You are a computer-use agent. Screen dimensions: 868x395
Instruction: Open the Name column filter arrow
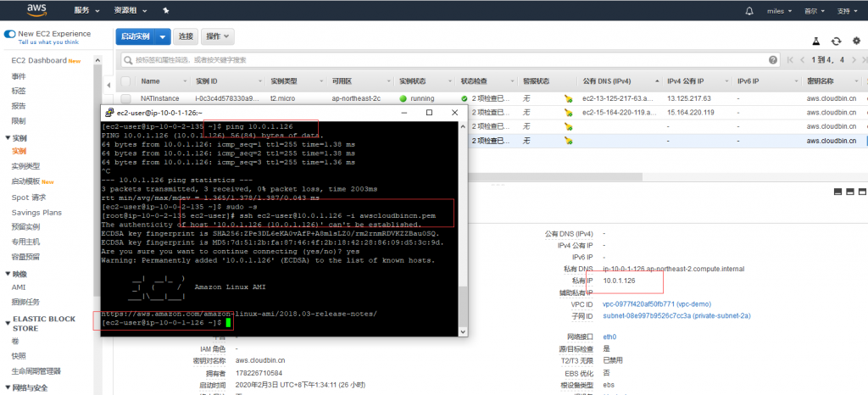point(184,81)
